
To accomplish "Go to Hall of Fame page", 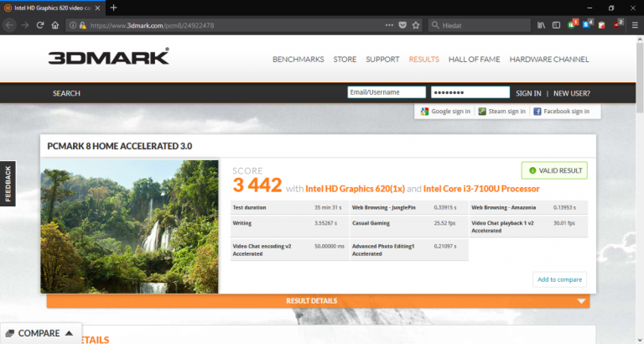I will point(474,60).
